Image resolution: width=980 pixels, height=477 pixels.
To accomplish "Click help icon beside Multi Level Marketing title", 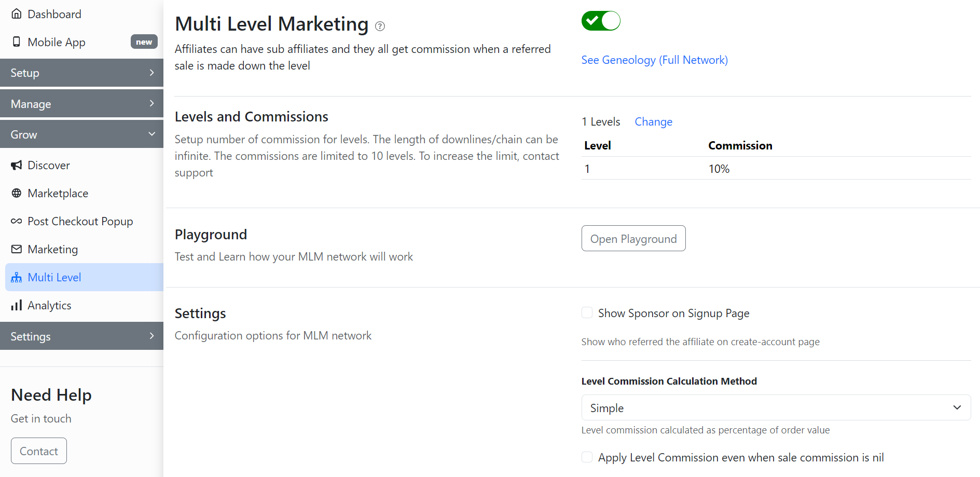I will [x=380, y=26].
